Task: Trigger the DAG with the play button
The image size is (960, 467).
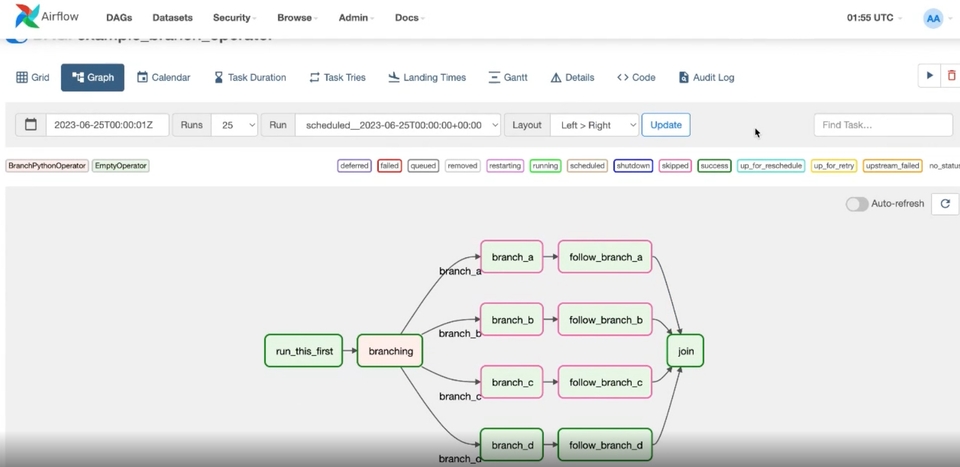Action: click(x=929, y=76)
